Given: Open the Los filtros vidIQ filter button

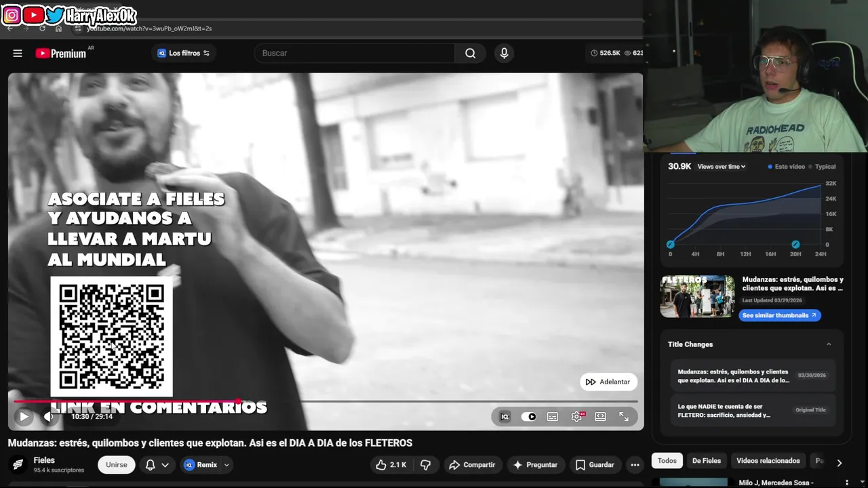Looking at the screenshot, I should 184,53.
